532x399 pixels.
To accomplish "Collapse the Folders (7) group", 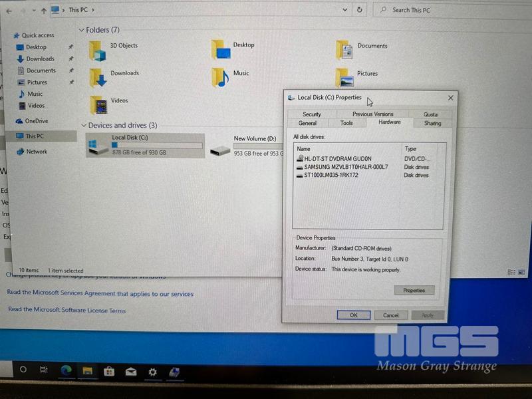I will point(82,30).
